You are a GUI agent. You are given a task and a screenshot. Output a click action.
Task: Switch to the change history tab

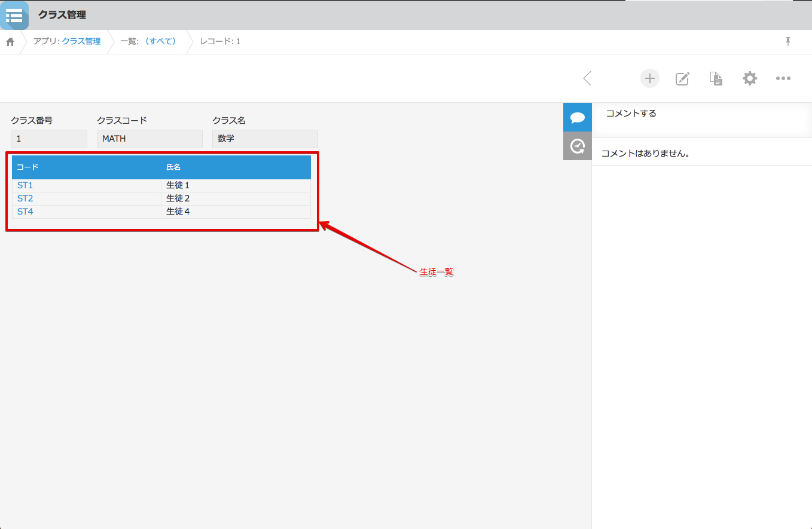coord(577,146)
